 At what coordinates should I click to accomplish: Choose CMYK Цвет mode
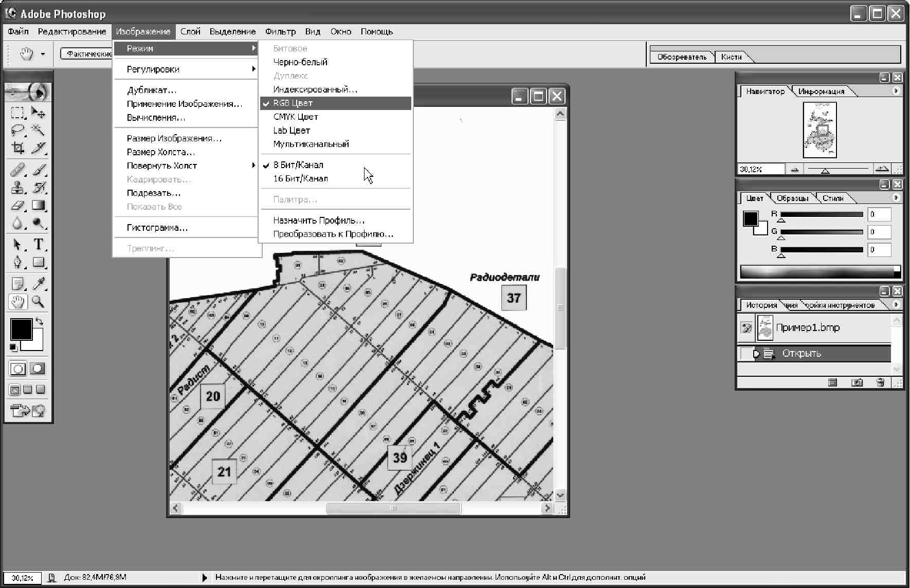(x=336, y=117)
